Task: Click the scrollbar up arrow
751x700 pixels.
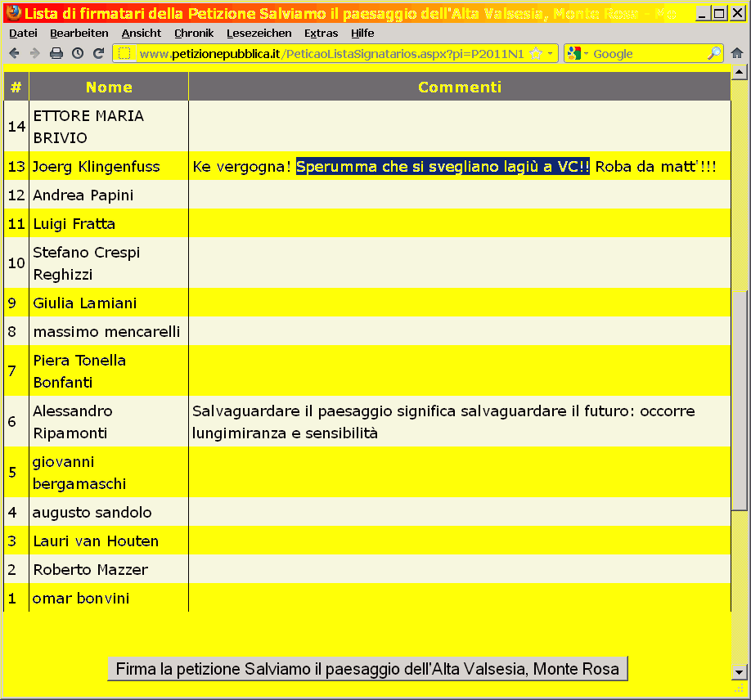Action: tap(740, 72)
